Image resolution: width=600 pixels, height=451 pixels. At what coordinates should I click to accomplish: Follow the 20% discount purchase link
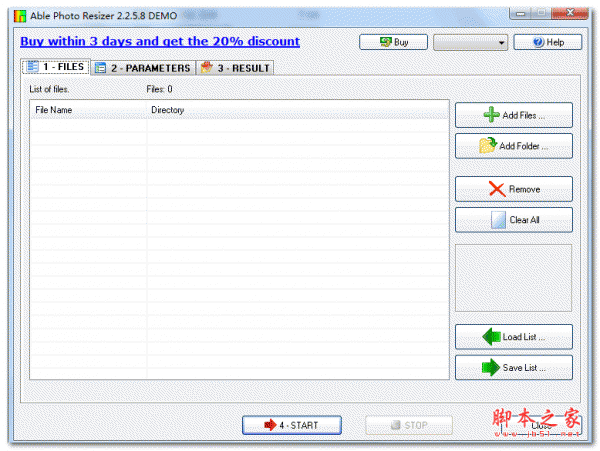(x=160, y=41)
